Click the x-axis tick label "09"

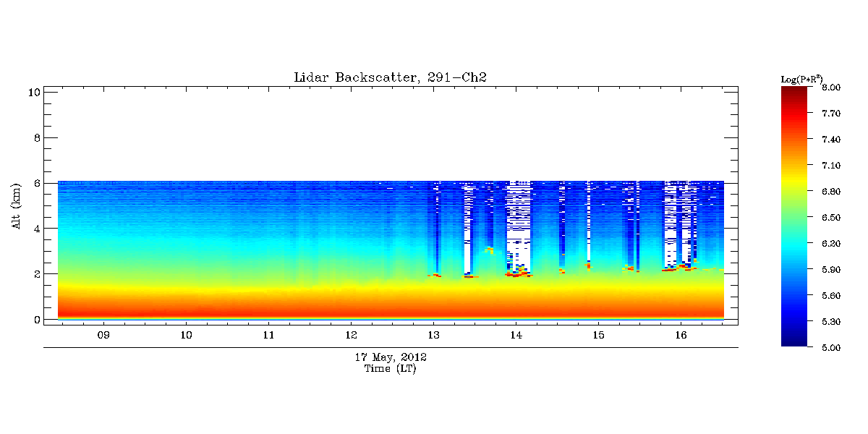(104, 336)
